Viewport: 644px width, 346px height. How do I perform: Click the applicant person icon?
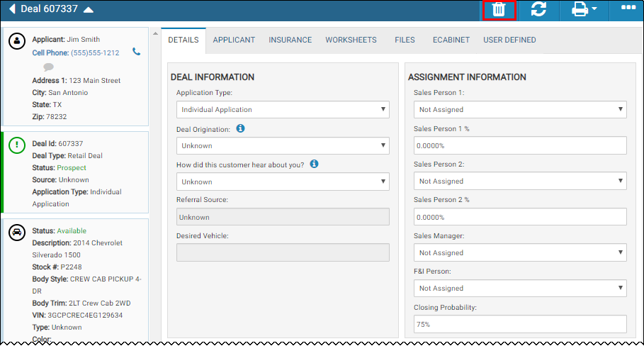click(x=17, y=41)
